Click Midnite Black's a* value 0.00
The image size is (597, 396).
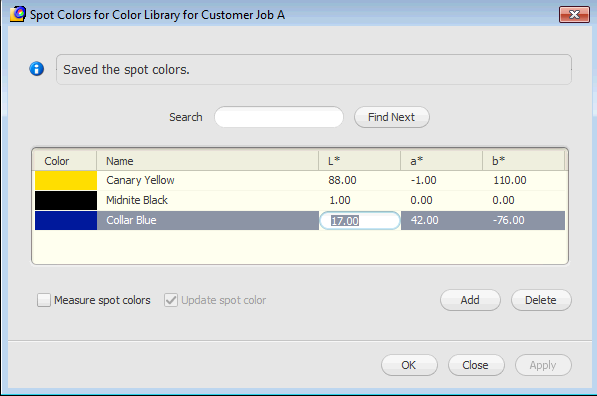421,200
